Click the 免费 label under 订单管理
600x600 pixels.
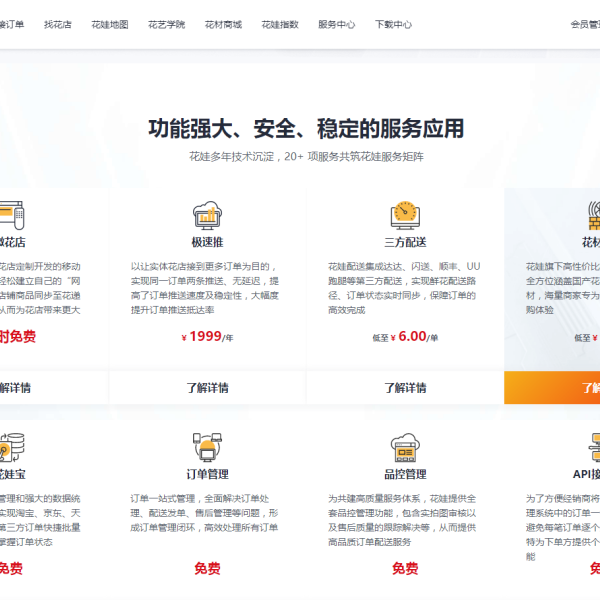coord(207,569)
